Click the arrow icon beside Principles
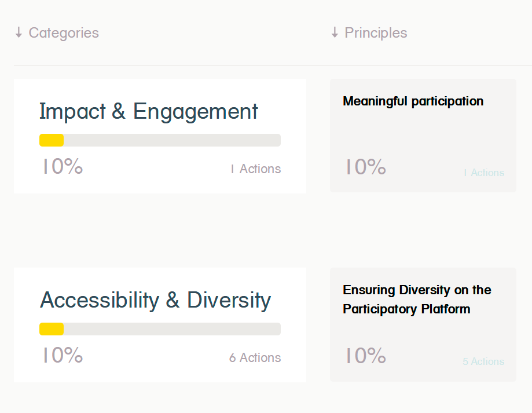Viewport: 532px width, 413px height. point(335,33)
